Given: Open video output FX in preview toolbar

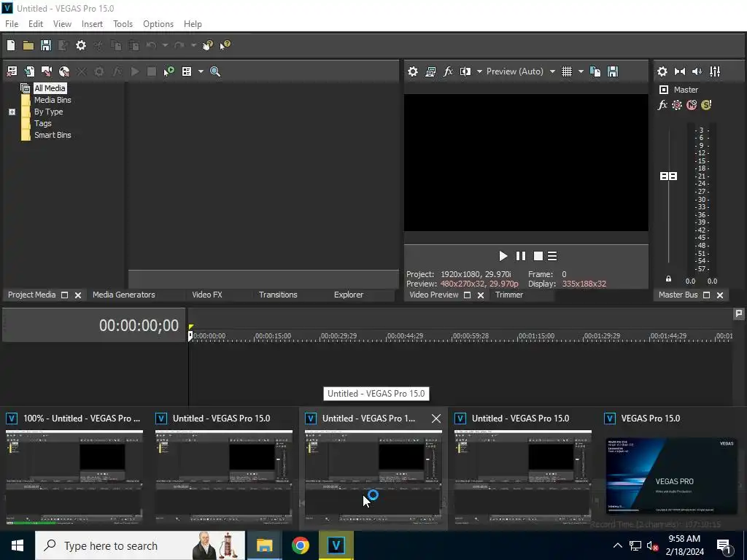Looking at the screenshot, I should click(x=448, y=71).
